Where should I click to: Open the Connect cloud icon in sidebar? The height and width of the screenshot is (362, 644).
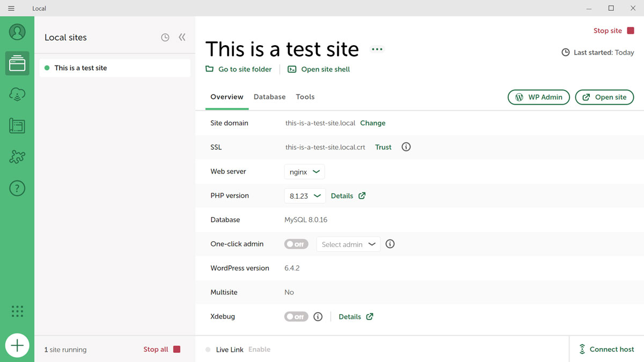(x=17, y=95)
